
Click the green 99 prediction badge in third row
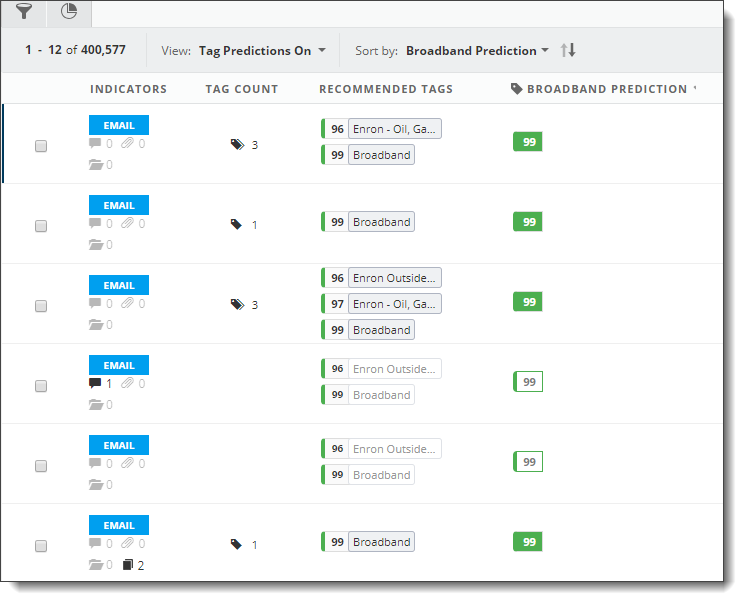[528, 302]
